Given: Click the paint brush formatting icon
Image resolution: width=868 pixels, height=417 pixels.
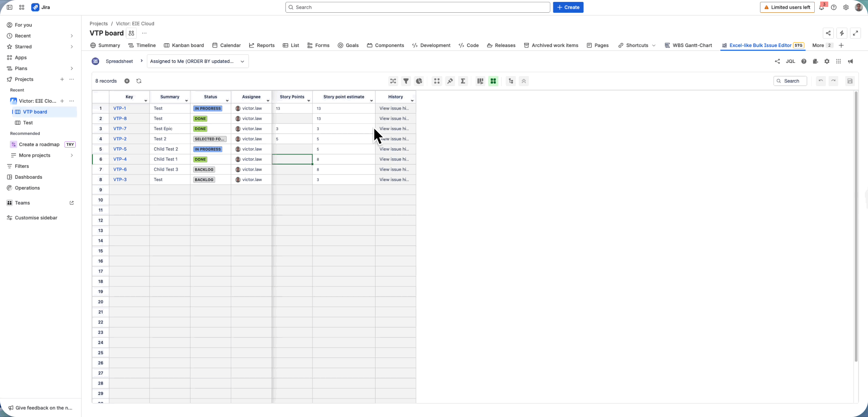Looking at the screenshot, I should 450,81.
